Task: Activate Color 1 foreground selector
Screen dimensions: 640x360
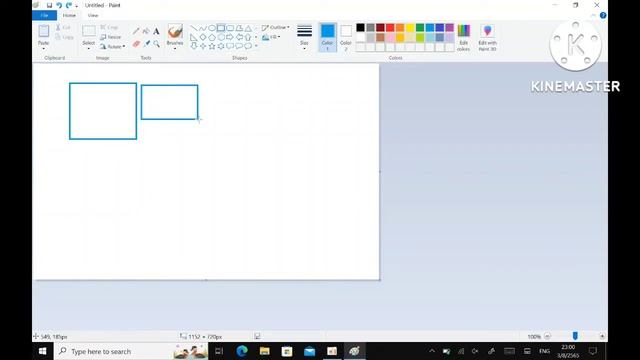Action: 327,37
